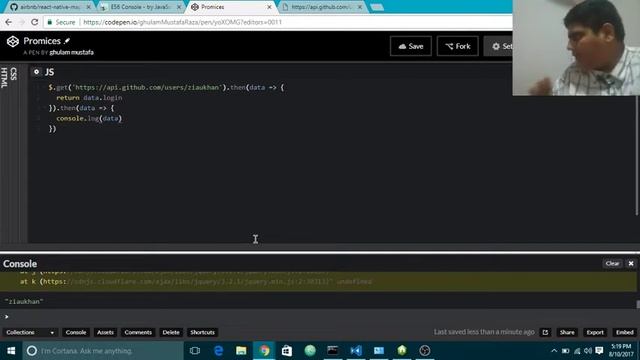Image resolution: width=640 pixels, height=360 pixels.
Task: Open Windows Start menu
Action: coord(11,351)
